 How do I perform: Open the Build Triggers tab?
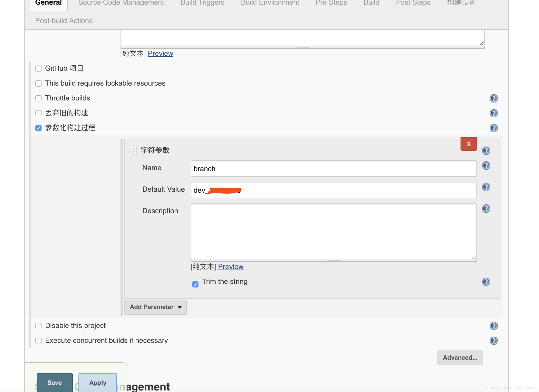pos(202,3)
